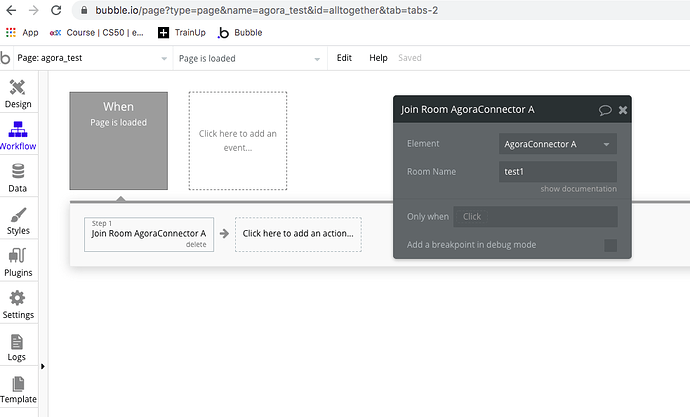Image resolution: width=690 pixels, height=417 pixels.
Task: Open the Template tab in sidebar
Action: click(x=18, y=389)
